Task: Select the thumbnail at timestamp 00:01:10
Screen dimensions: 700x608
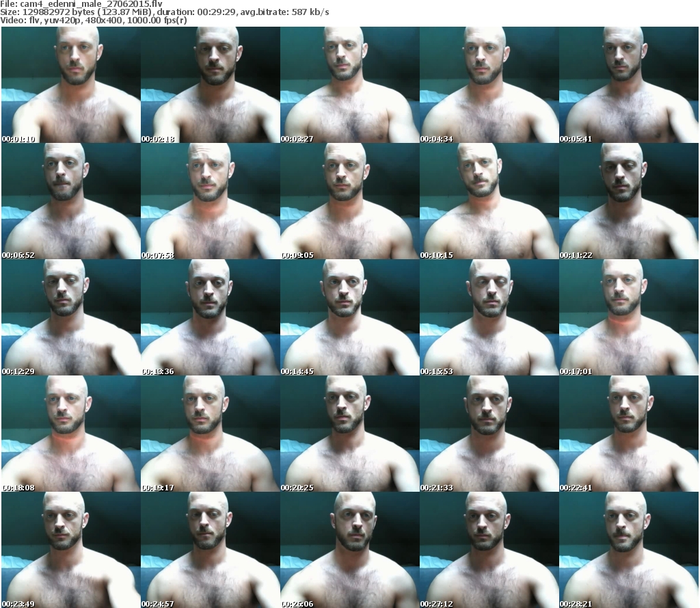Action: pyautogui.click(x=71, y=85)
